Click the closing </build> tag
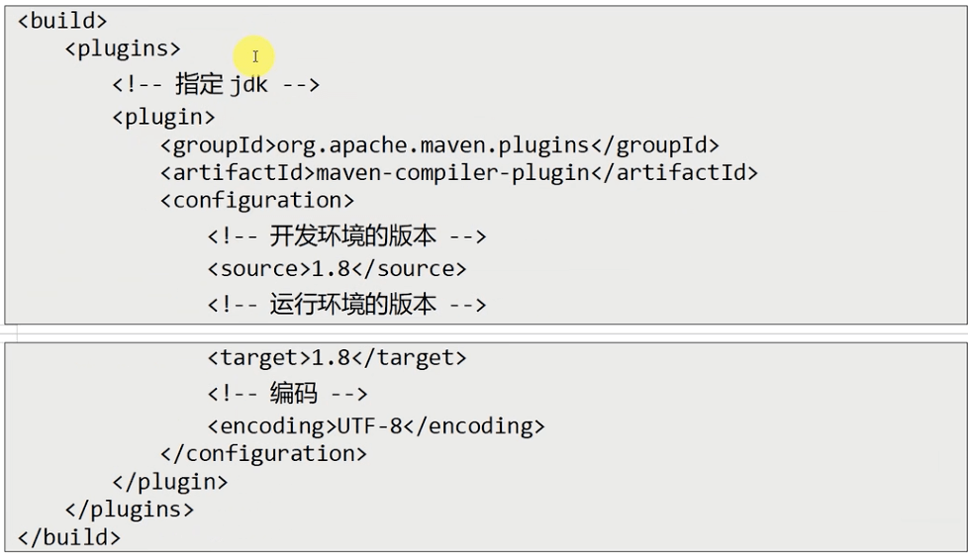Screen dimensions: 968x560 (69, 537)
